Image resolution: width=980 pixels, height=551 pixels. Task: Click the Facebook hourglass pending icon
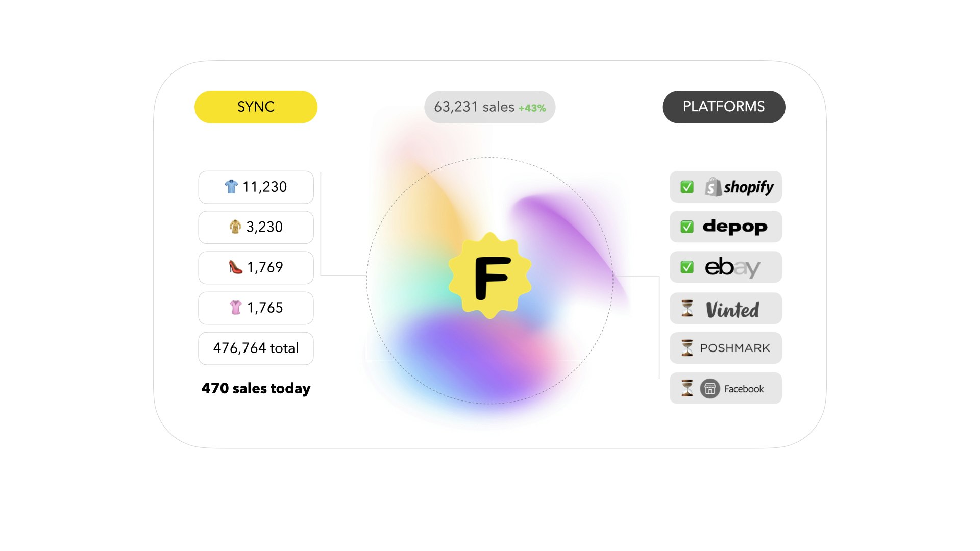coord(688,388)
